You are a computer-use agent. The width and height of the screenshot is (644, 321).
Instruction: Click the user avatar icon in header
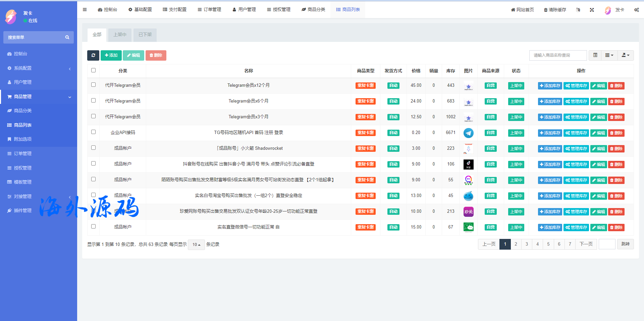point(608,10)
